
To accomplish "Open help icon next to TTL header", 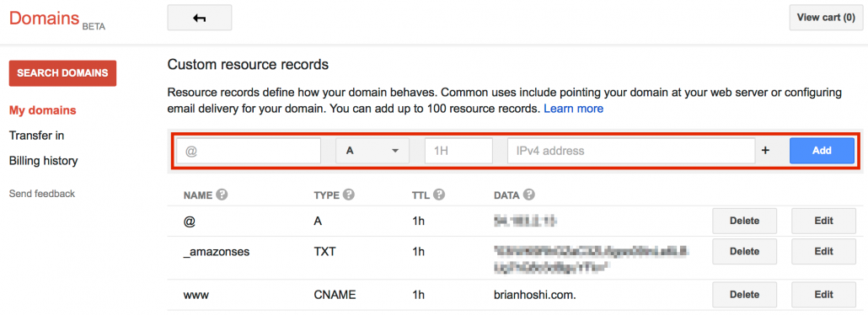I will [440, 195].
